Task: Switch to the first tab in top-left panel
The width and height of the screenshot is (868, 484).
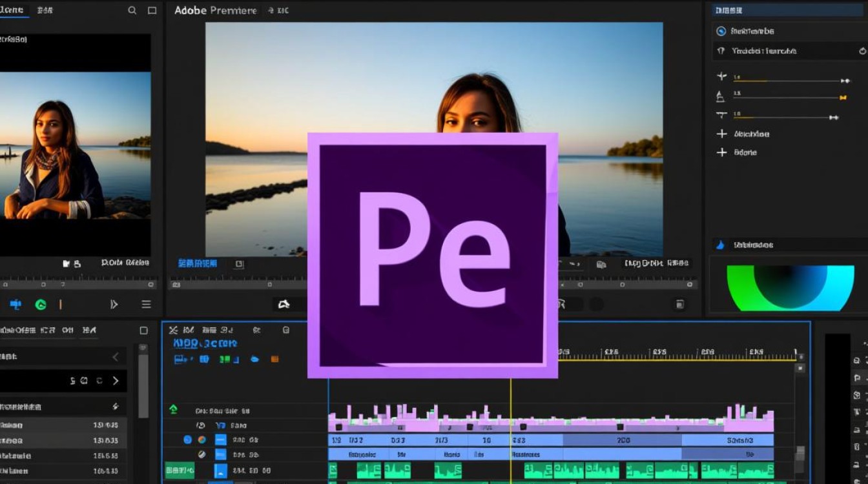Action: coord(12,10)
